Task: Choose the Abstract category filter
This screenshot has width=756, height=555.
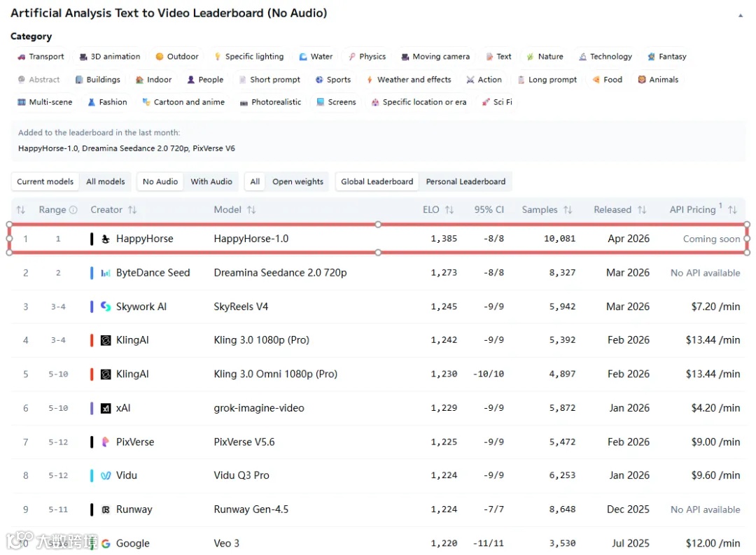Action: (39, 80)
